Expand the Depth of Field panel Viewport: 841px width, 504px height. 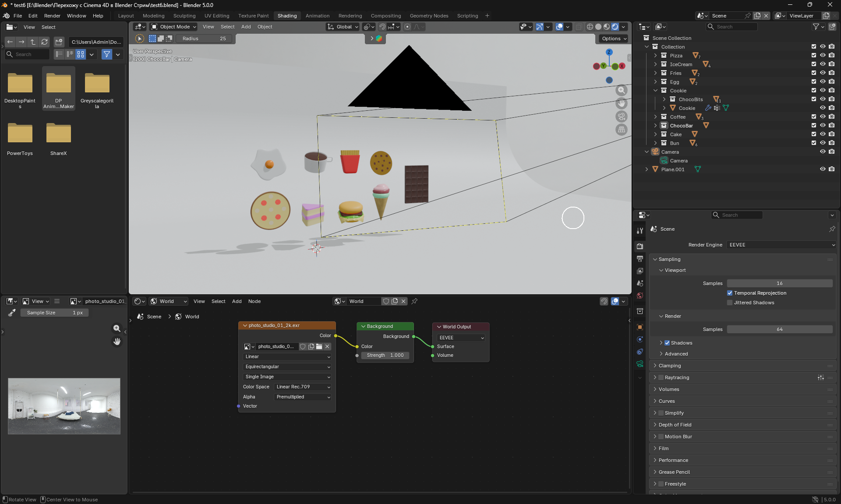tap(675, 425)
